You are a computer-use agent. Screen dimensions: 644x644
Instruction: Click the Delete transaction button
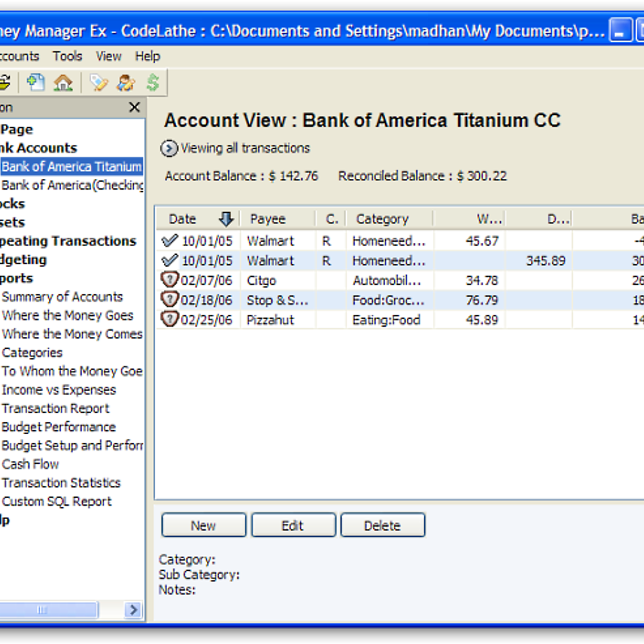[x=383, y=525]
